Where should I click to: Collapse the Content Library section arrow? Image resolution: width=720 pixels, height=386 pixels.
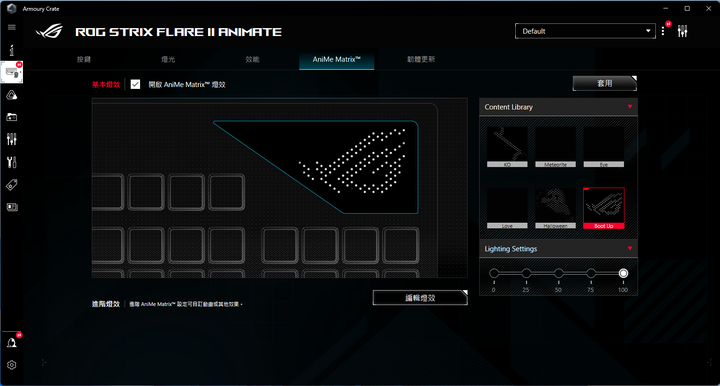pos(630,106)
